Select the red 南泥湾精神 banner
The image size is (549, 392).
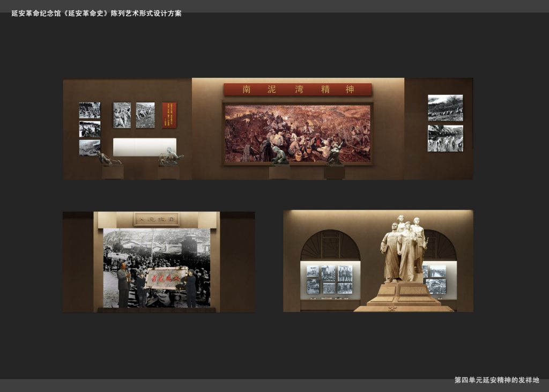coord(298,90)
